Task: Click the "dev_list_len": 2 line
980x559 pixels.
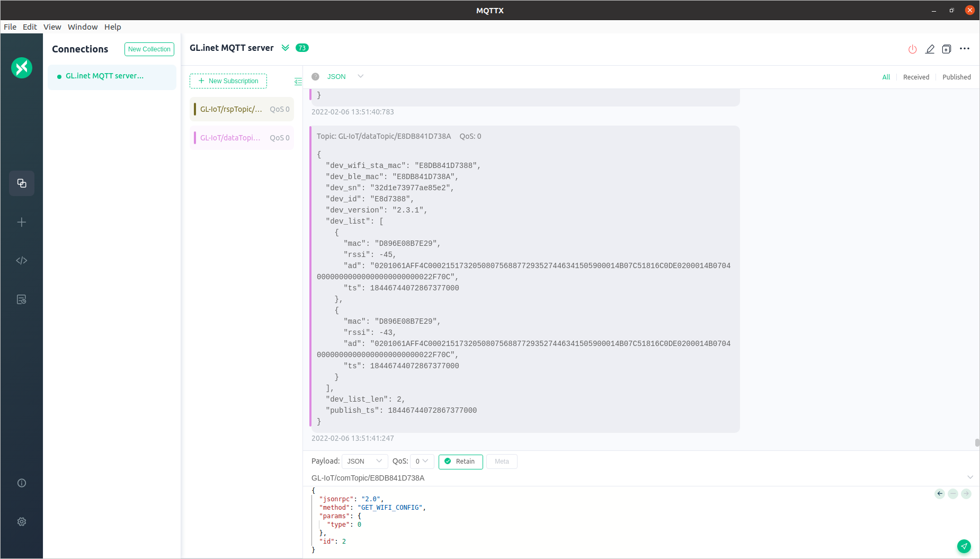Action: [x=365, y=400]
